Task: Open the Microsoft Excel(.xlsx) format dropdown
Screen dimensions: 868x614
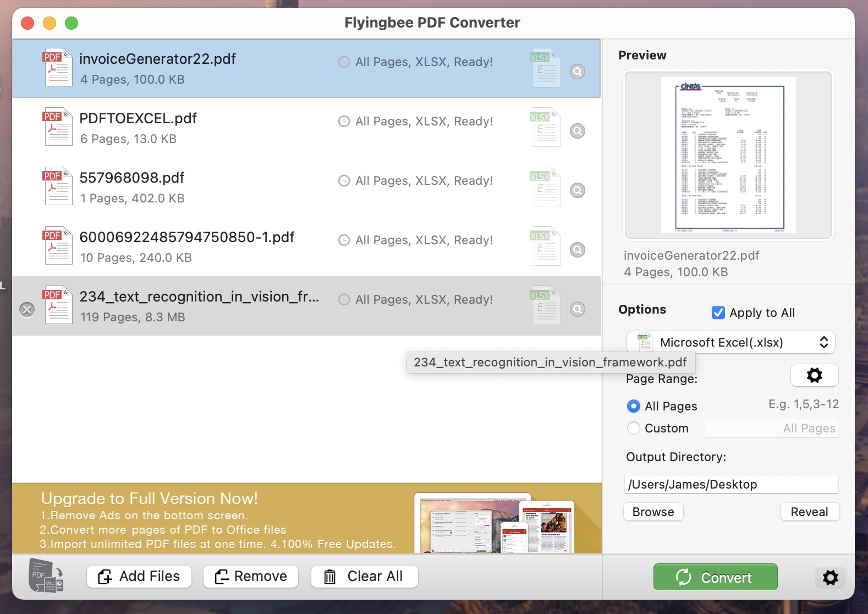Action: pyautogui.click(x=730, y=342)
